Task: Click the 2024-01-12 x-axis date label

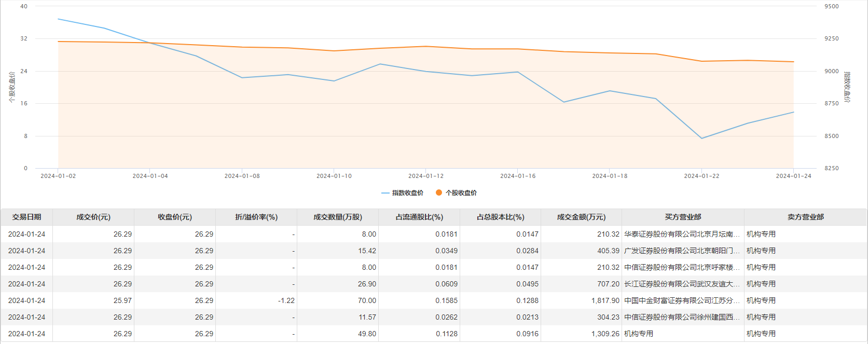Action: pyautogui.click(x=426, y=176)
